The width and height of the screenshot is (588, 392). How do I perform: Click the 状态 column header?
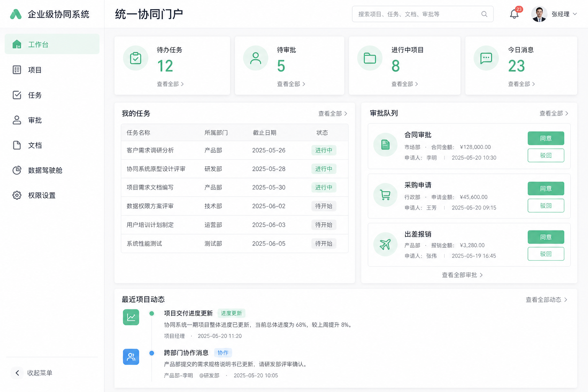tap(322, 133)
